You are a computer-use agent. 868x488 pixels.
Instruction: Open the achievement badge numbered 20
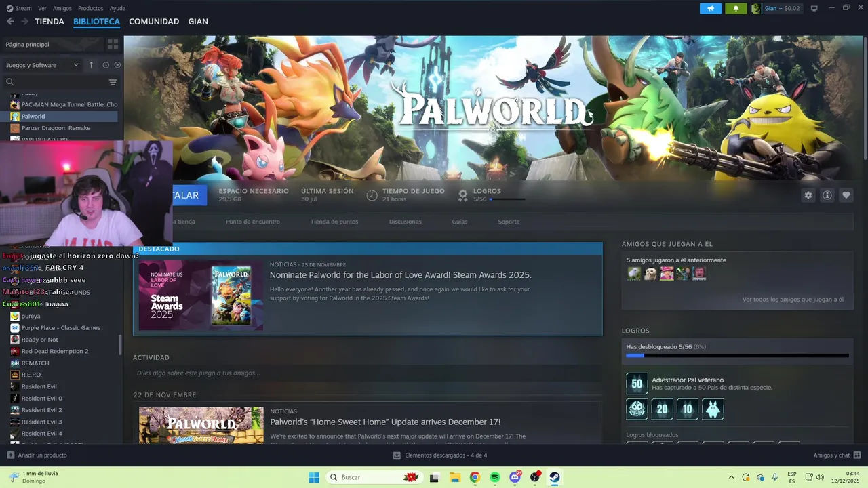662,409
